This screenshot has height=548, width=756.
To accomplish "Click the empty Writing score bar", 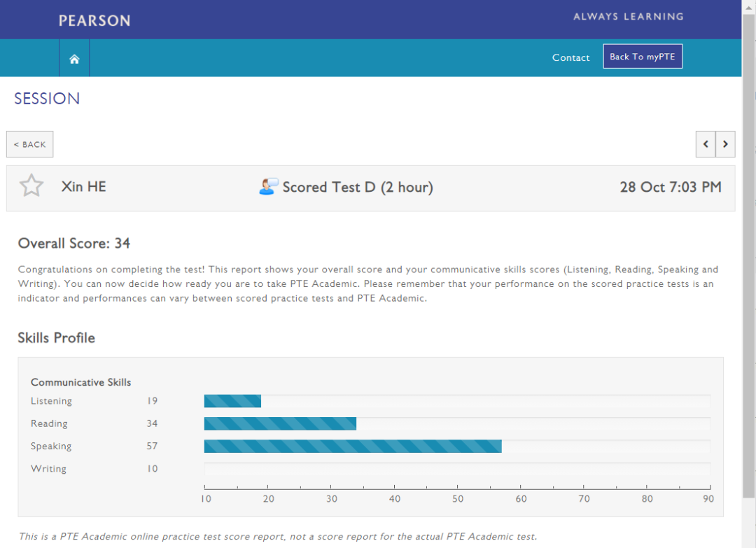I will pyautogui.click(x=457, y=469).
